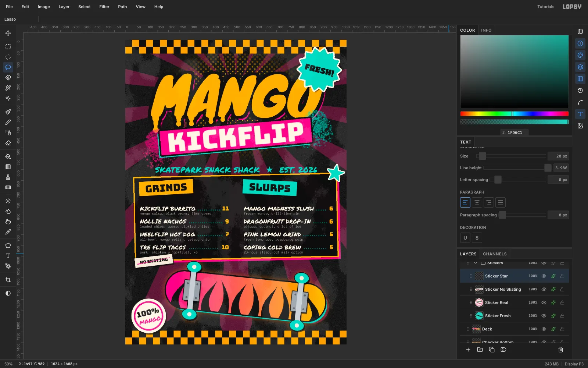Hide the Sticker No Skating layer

pos(544,289)
